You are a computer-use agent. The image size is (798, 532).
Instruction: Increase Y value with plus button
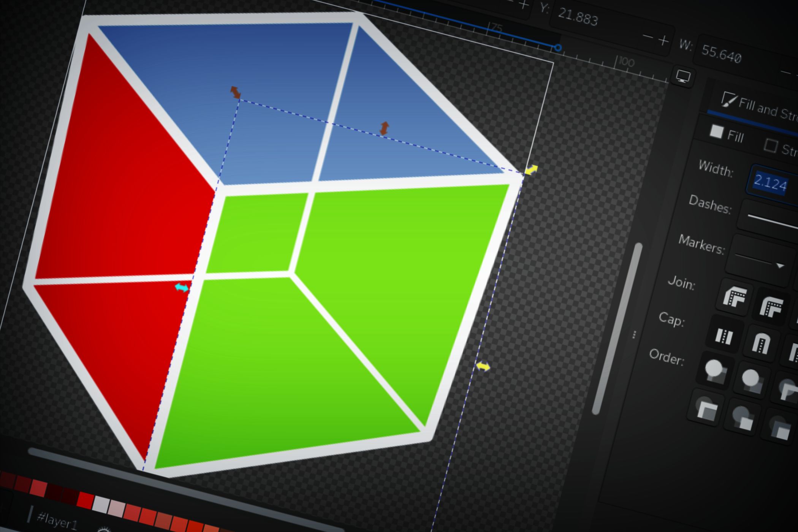coord(663,41)
